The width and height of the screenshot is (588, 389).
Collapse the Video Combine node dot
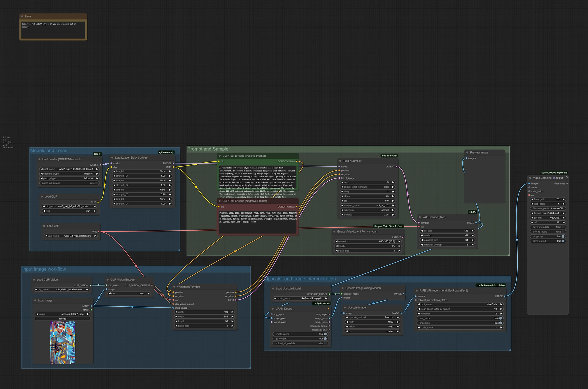click(530, 178)
